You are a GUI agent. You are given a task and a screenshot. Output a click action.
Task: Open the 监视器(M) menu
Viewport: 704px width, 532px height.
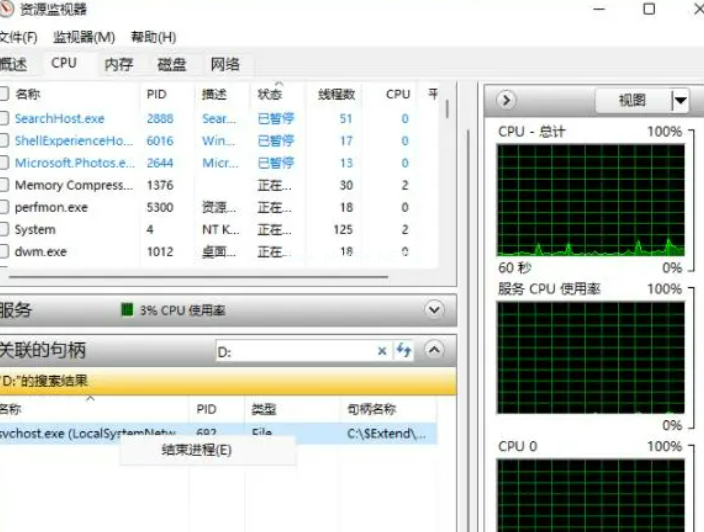click(x=84, y=37)
